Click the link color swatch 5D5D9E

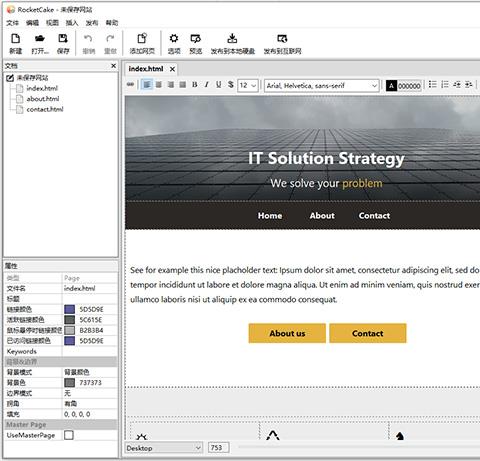coord(69,309)
